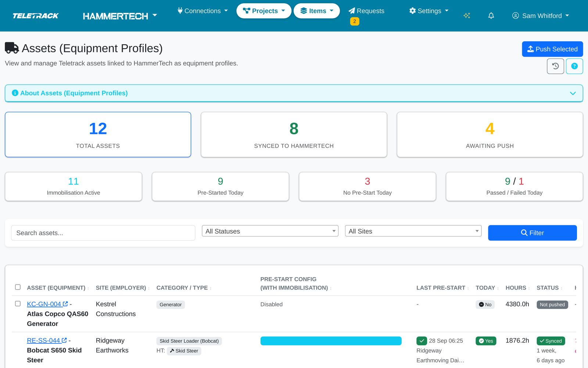Open the RE-SS-044 asset link
Screen dimensions: 588x368
(x=47, y=340)
